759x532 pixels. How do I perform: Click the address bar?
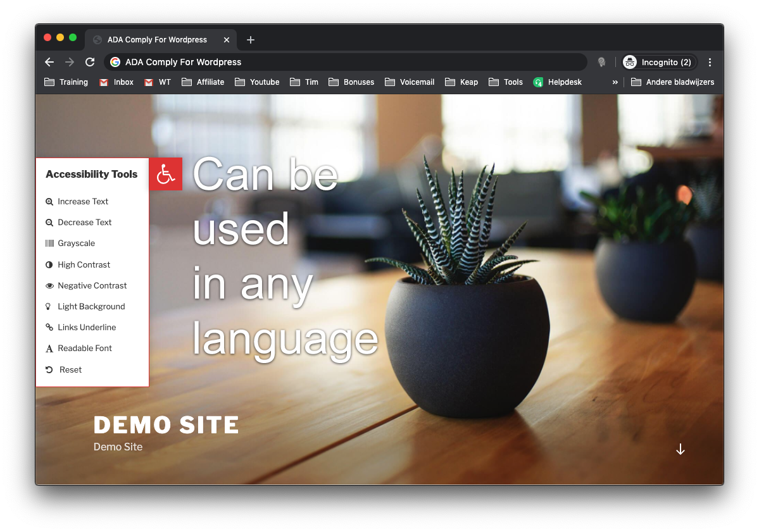346,62
